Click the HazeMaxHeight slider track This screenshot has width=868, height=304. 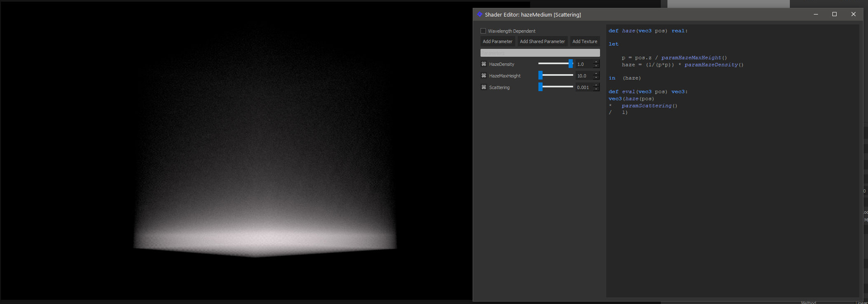558,75
